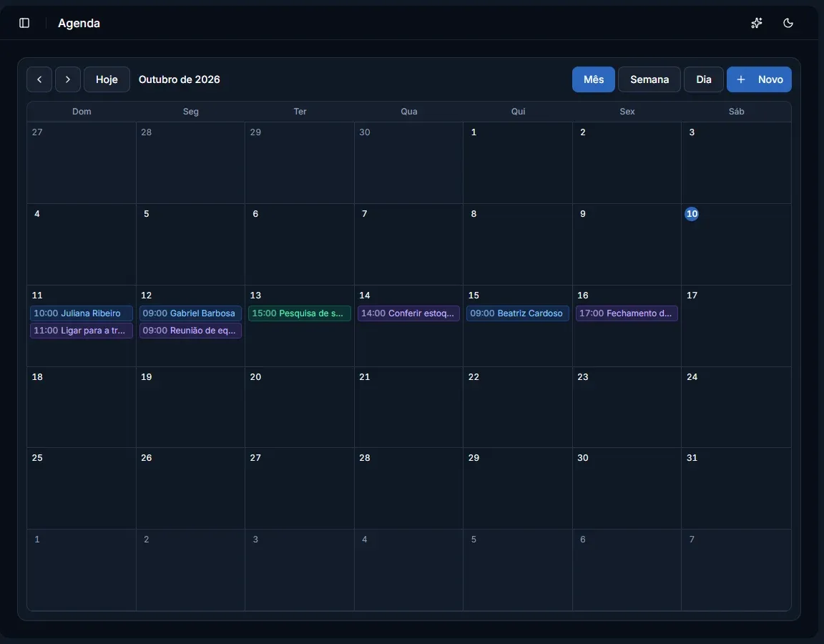Select highlighted day 10 in calendar

[692, 214]
